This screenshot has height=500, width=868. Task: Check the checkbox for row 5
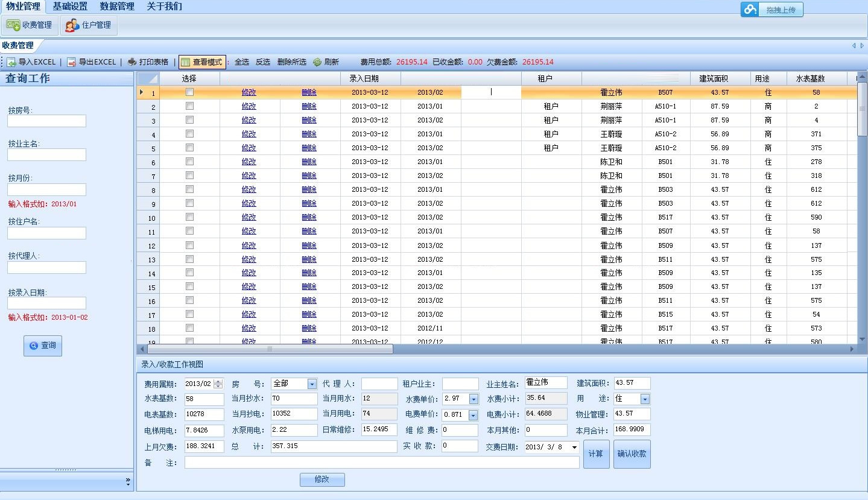click(189, 148)
